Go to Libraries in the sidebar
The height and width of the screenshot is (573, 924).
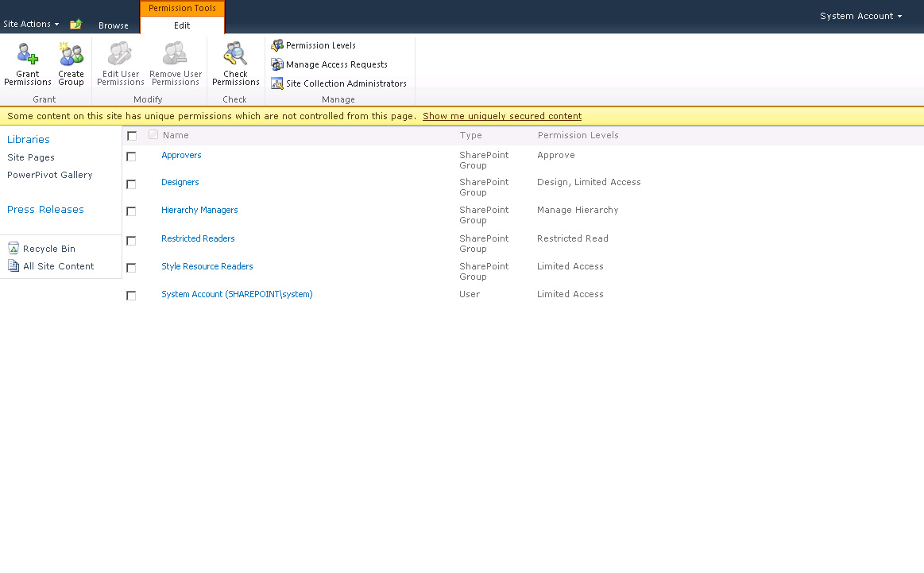pyautogui.click(x=29, y=139)
